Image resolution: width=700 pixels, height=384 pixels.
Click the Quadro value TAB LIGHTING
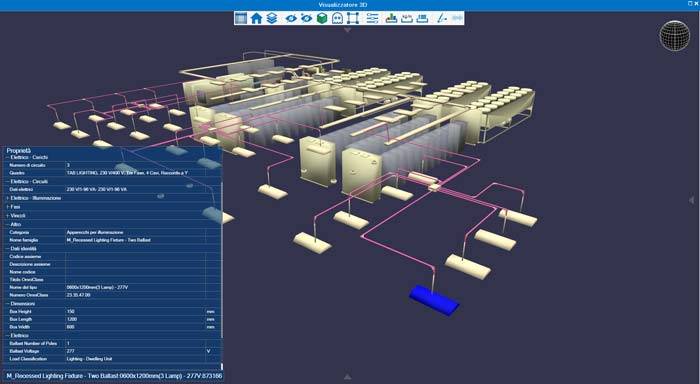[x=127, y=173]
